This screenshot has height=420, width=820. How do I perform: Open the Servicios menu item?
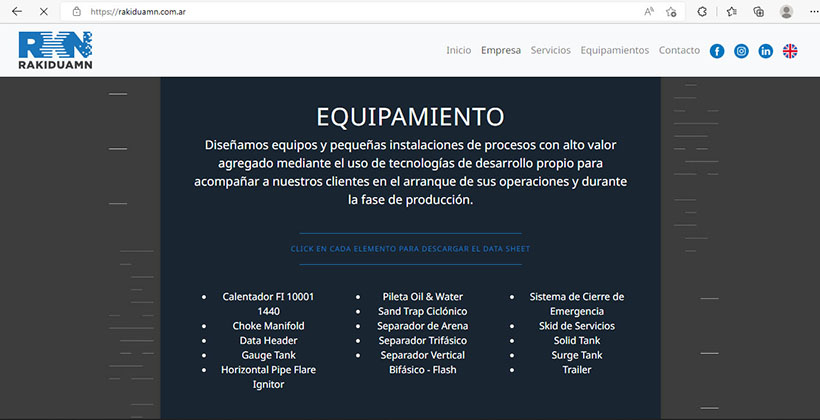(x=550, y=50)
